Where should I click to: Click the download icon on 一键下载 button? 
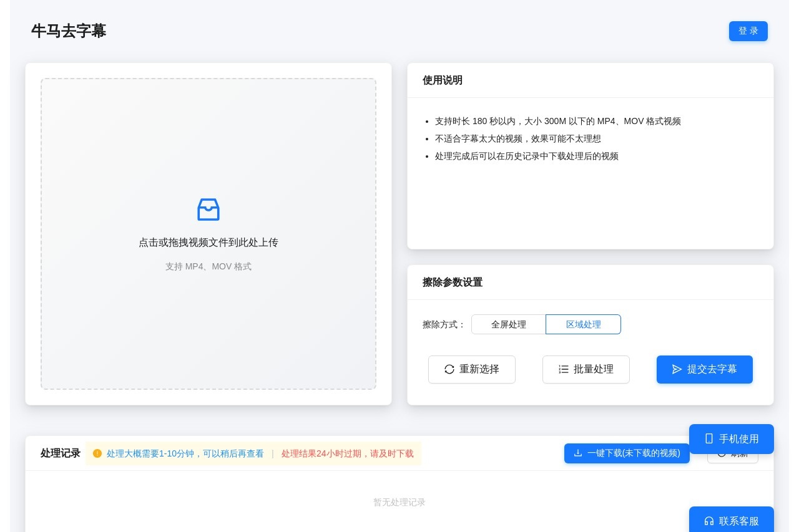578,453
